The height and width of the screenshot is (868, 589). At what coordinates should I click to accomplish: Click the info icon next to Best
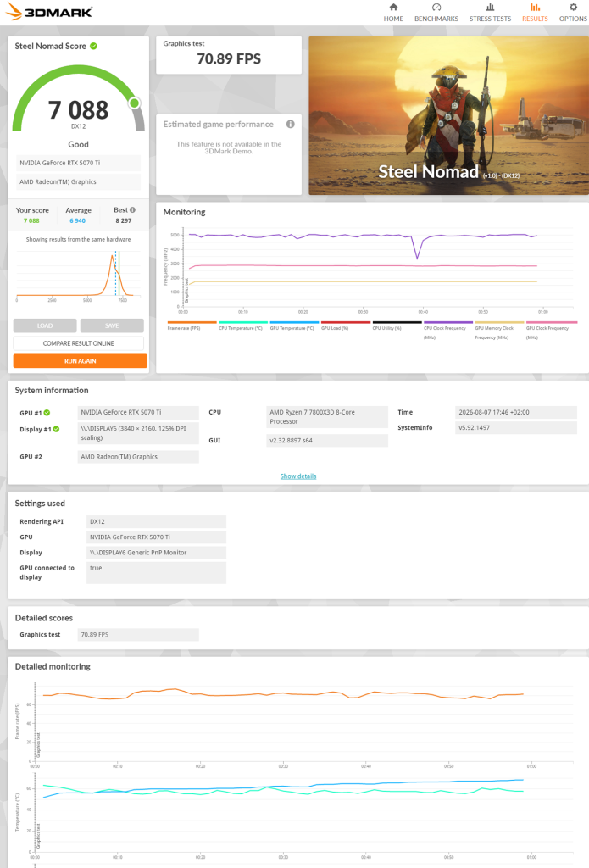(x=132, y=210)
